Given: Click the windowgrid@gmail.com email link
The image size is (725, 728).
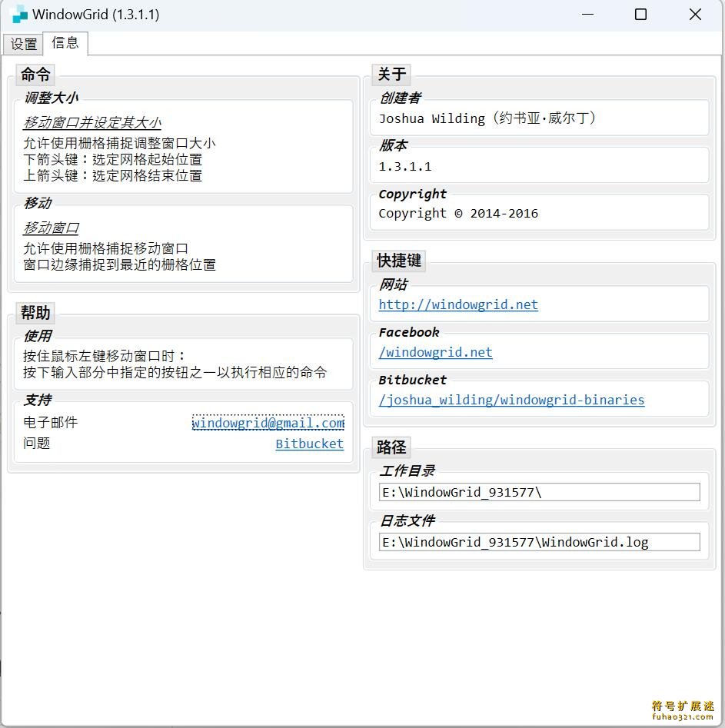Looking at the screenshot, I should click(x=268, y=423).
